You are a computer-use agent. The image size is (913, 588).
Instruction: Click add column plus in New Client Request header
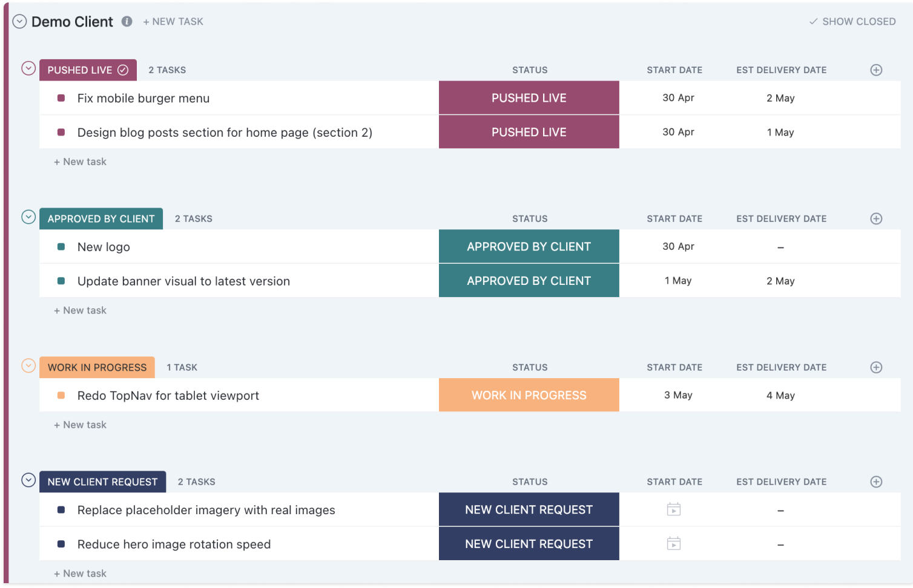pyautogui.click(x=876, y=482)
